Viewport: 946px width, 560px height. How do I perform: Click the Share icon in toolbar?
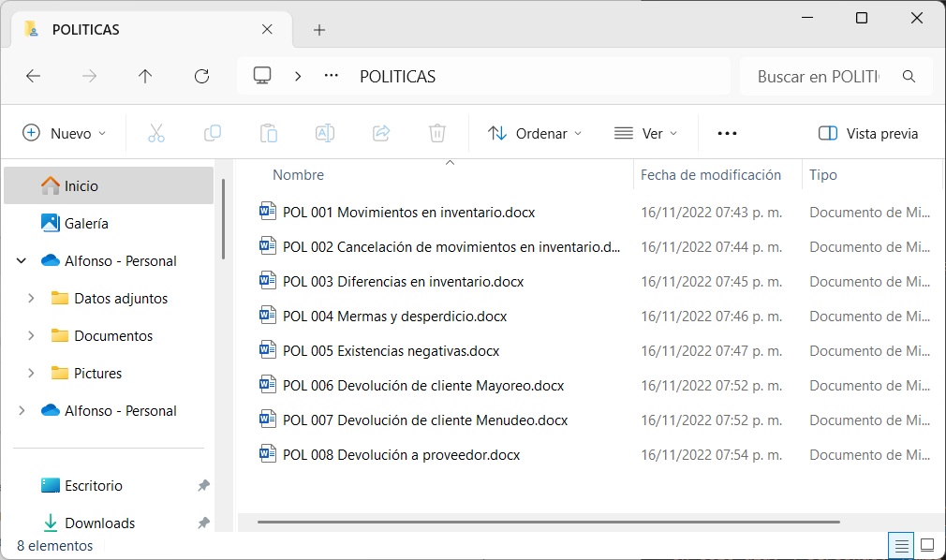pos(381,134)
